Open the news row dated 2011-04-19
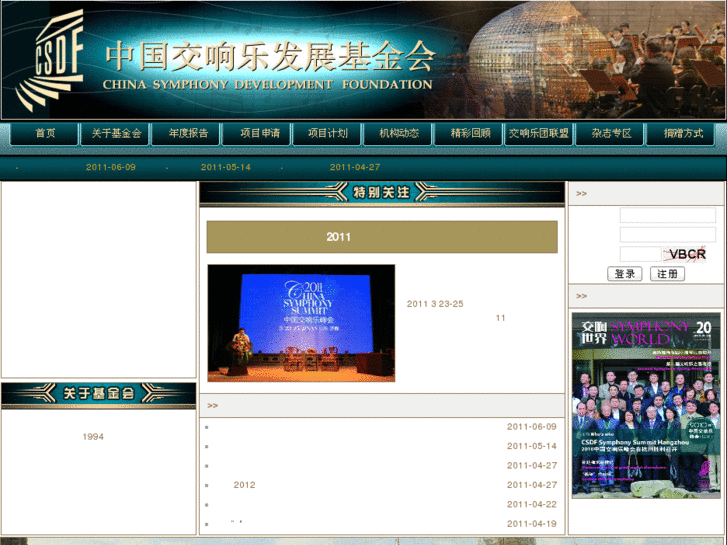 [381, 524]
